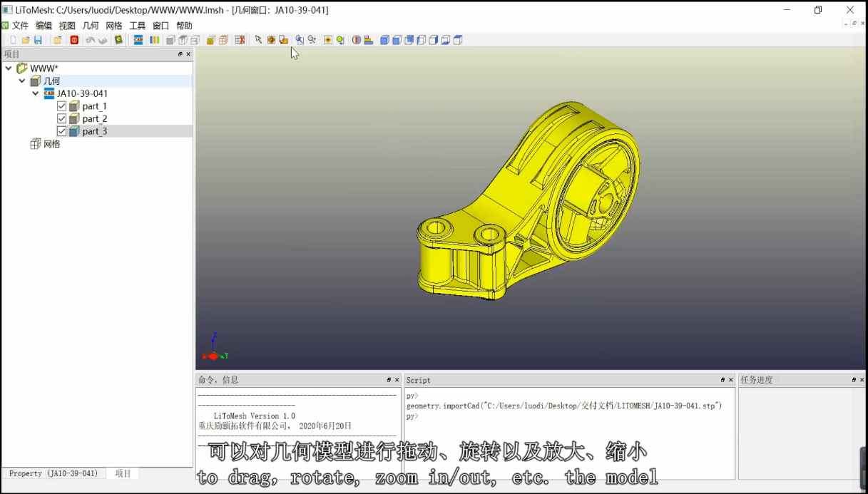This screenshot has width=868, height=494.
Task: Close the Script panel
Action: 731,380
